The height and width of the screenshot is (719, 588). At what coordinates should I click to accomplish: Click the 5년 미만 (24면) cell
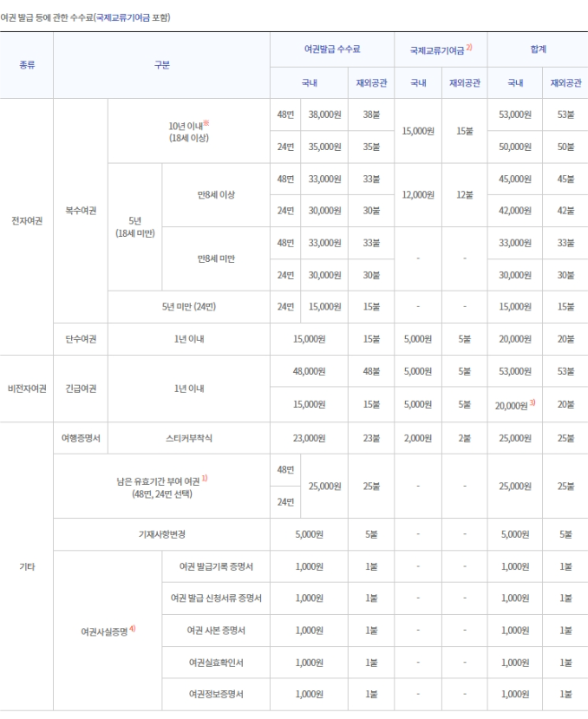pos(188,306)
